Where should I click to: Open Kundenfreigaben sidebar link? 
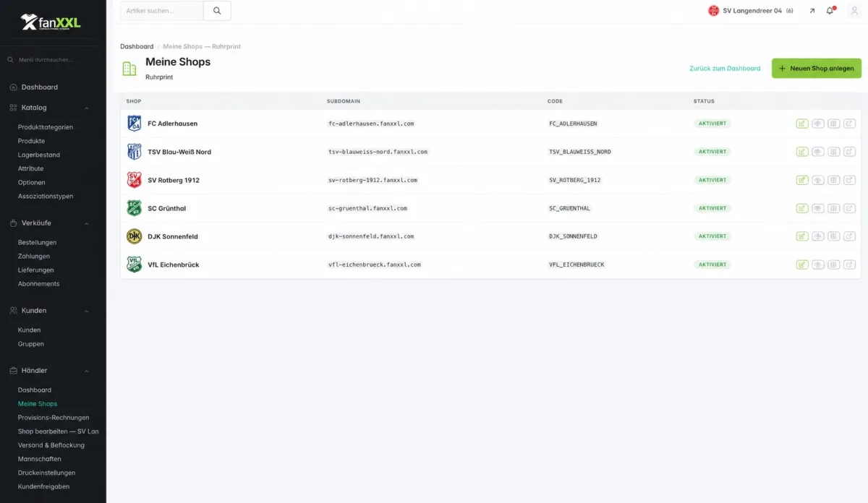44,486
